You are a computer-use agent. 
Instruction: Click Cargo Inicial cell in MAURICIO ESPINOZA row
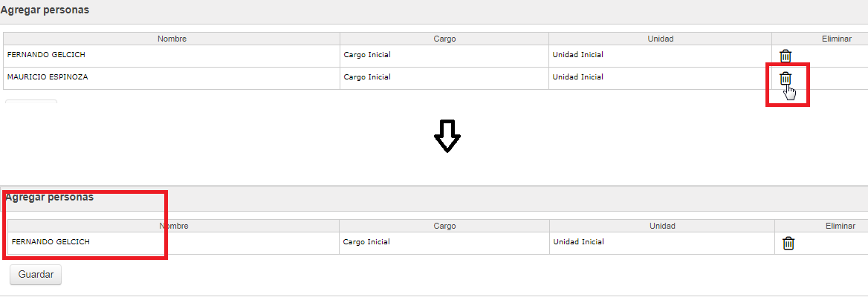coord(444,78)
